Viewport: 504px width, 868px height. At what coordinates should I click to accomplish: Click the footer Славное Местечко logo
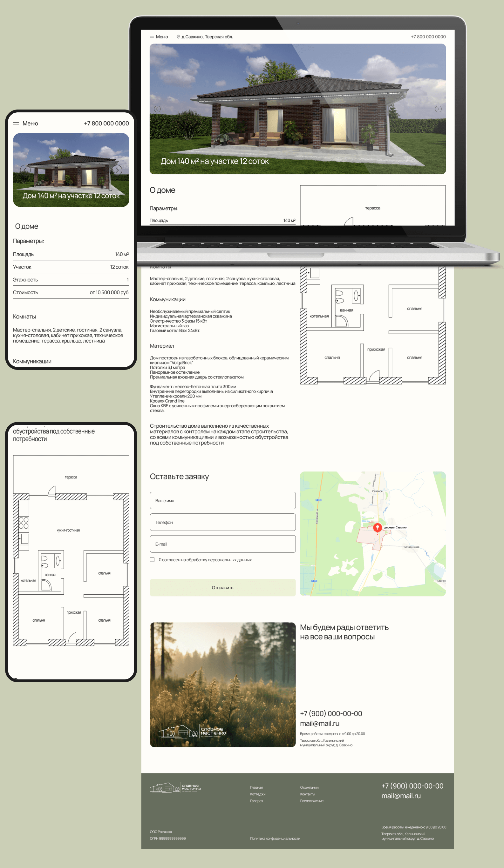point(175,788)
